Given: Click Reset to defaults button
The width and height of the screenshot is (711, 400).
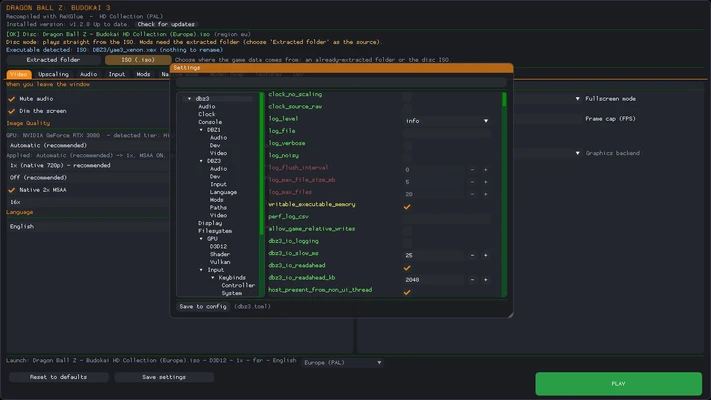Looking at the screenshot, I should point(58,377).
